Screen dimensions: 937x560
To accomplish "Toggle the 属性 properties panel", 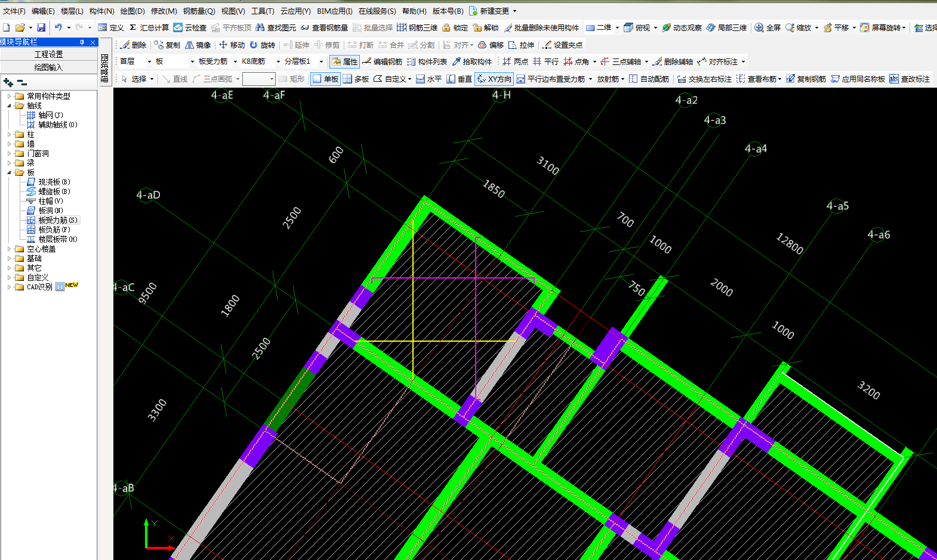I will point(344,61).
